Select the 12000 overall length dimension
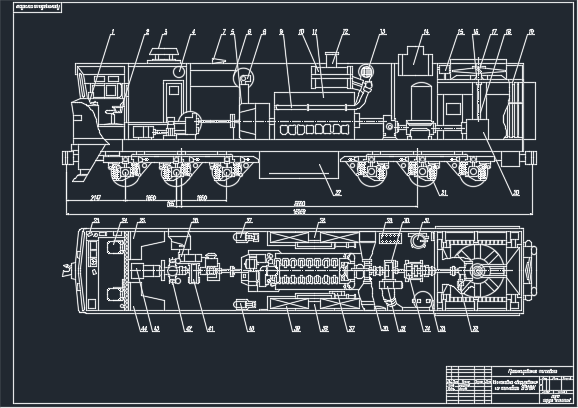The image size is (578, 408). coord(299,212)
